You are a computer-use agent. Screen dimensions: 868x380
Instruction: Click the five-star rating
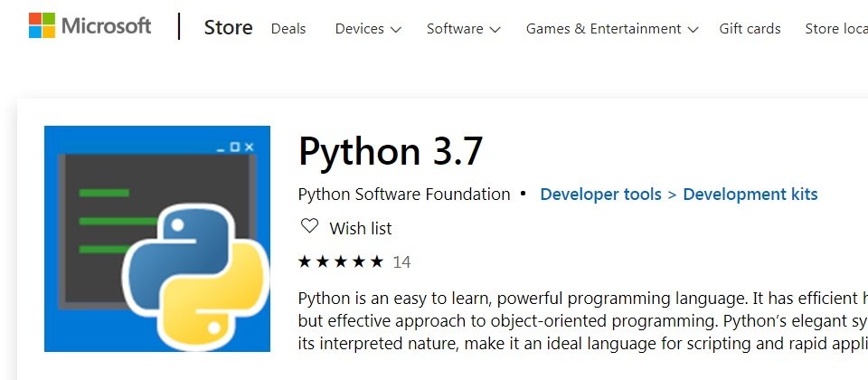click(x=341, y=261)
